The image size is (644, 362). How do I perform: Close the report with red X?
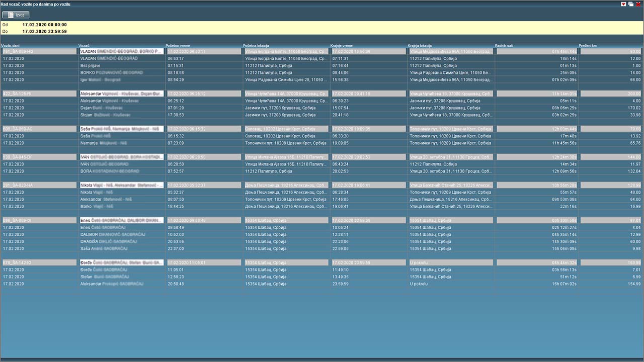[638, 4]
